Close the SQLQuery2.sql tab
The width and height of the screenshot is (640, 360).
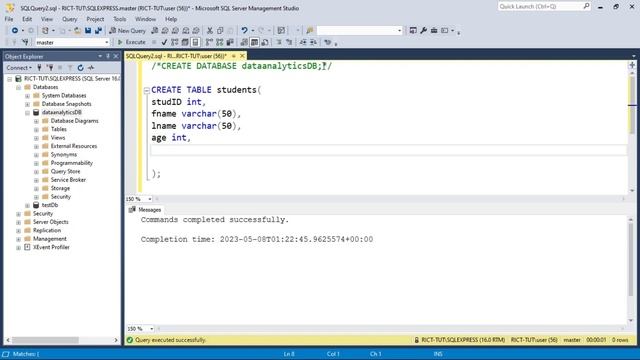[x=242, y=56]
